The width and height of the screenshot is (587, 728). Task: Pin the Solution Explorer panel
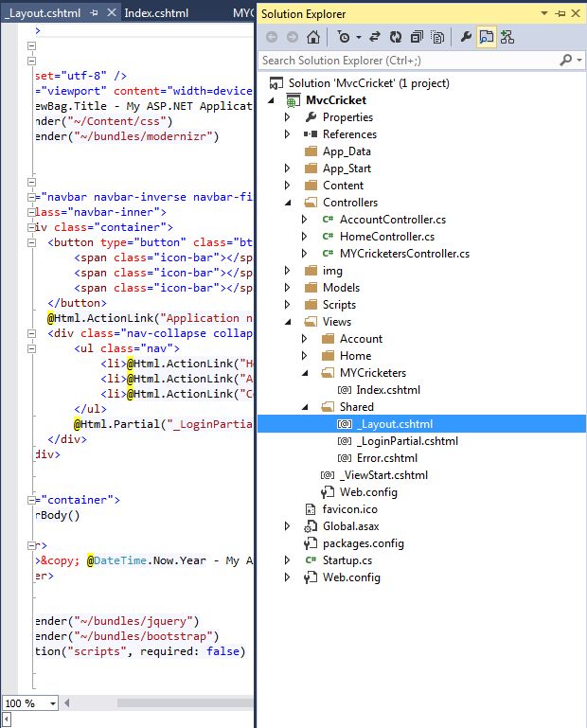coord(560,13)
